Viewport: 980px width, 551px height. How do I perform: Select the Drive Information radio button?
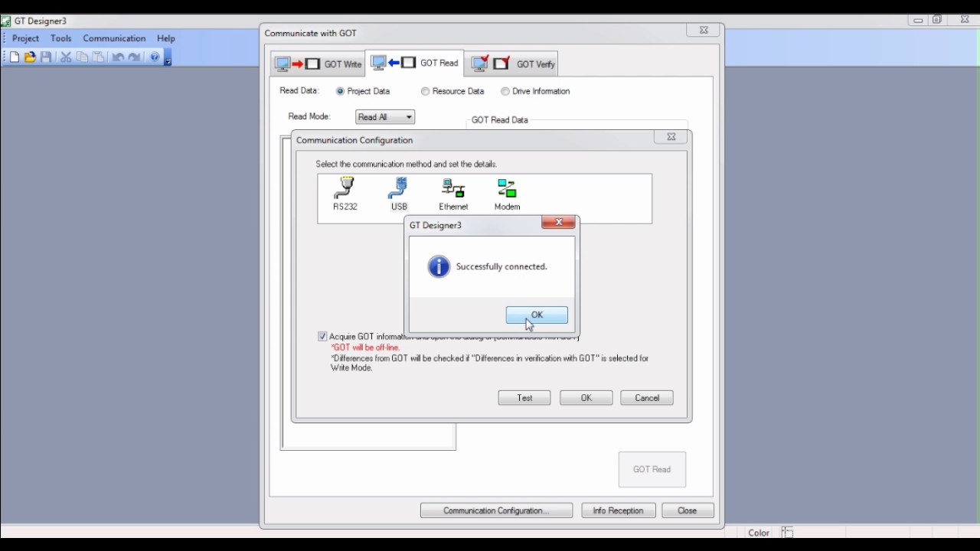(x=505, y=91)
